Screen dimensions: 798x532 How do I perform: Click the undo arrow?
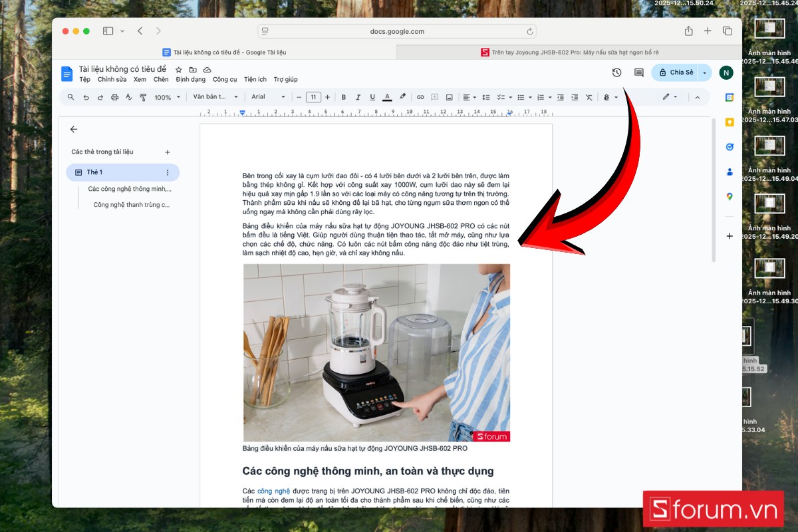[86, 97]
